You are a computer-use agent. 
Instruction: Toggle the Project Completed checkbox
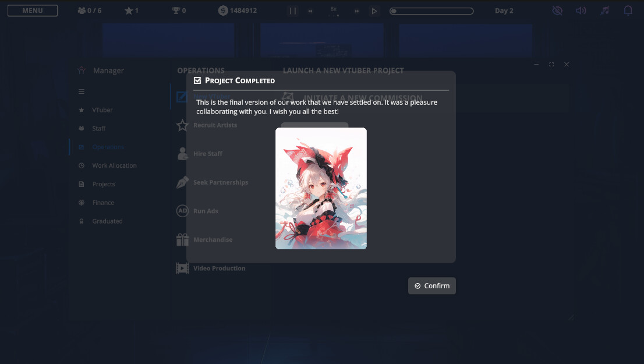click(x=197, y=80)
